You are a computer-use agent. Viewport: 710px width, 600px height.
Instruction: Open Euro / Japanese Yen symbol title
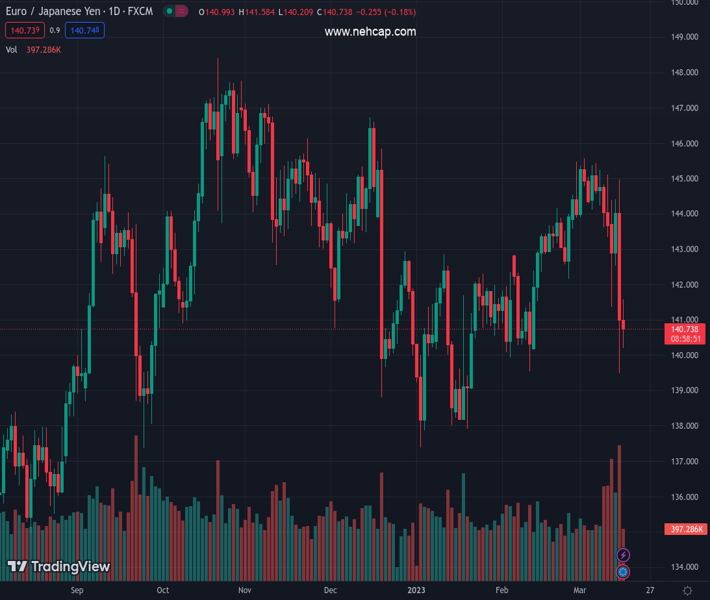click(77, 12)
